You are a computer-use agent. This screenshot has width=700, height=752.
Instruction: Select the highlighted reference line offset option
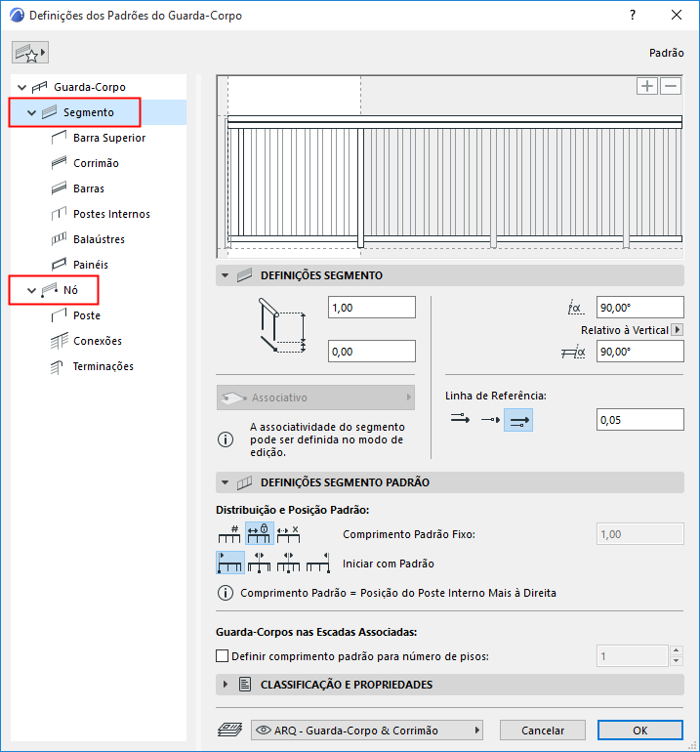(518, 420)
